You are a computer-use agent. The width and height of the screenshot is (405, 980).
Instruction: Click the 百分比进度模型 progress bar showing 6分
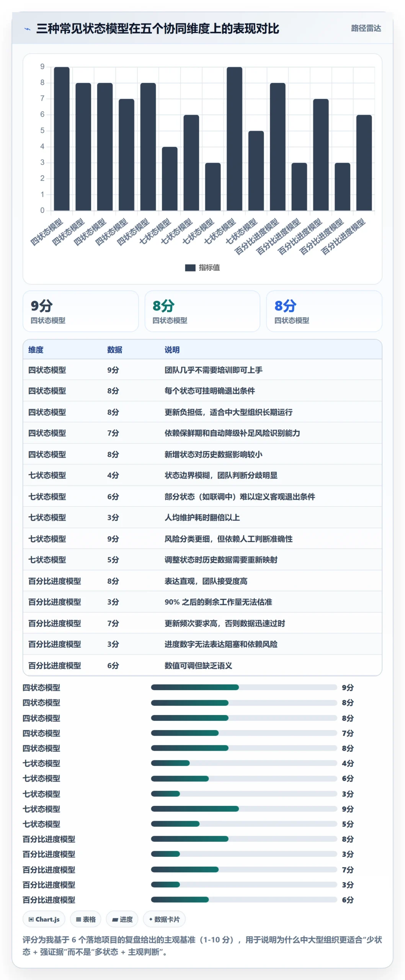(x=244, y=900)
